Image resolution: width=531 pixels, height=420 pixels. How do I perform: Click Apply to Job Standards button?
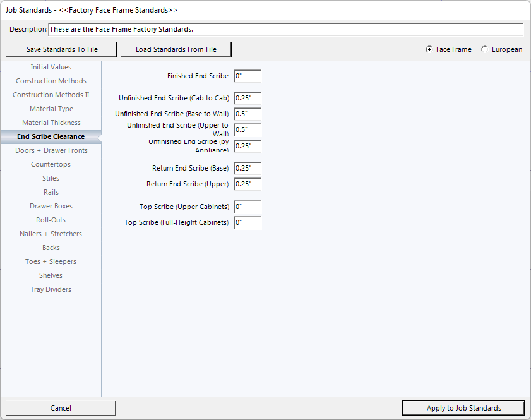pyautogui.click(x=463, y=408)
